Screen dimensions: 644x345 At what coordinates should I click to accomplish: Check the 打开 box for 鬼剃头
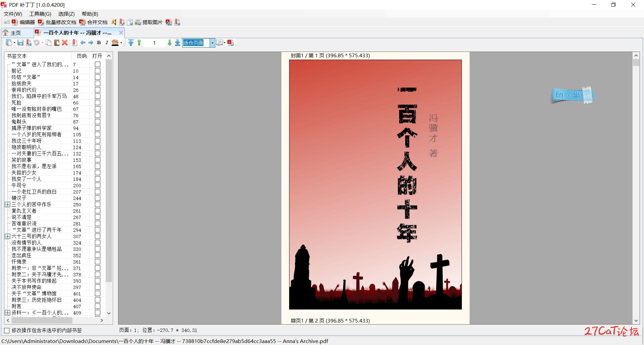point(98,122)
